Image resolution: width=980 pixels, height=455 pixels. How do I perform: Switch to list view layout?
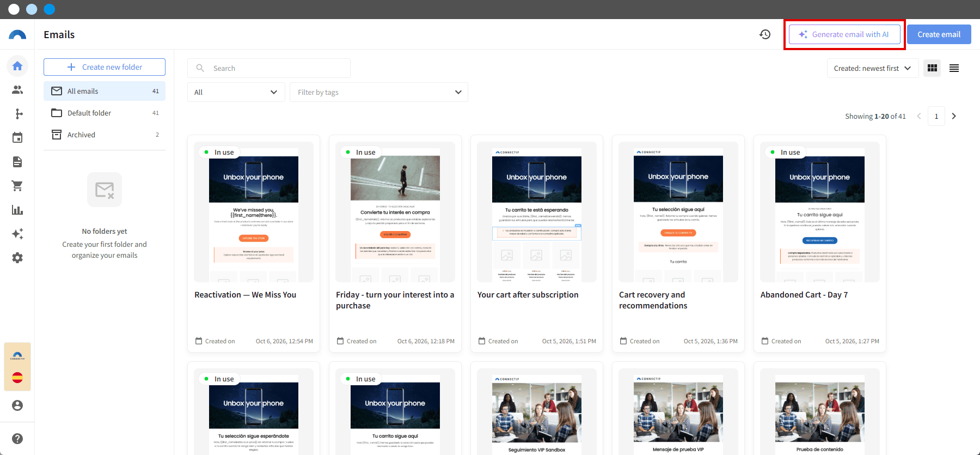[x=954, y=68]
